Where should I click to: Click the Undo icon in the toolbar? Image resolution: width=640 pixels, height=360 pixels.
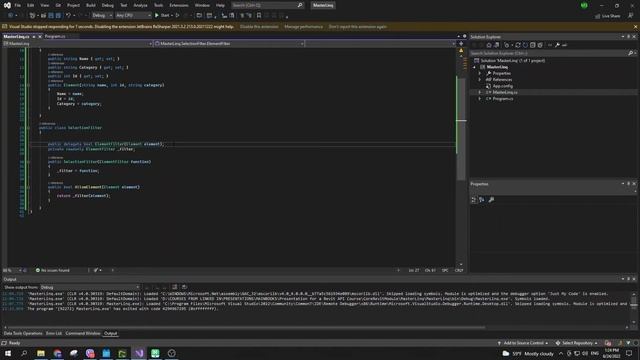68,16
